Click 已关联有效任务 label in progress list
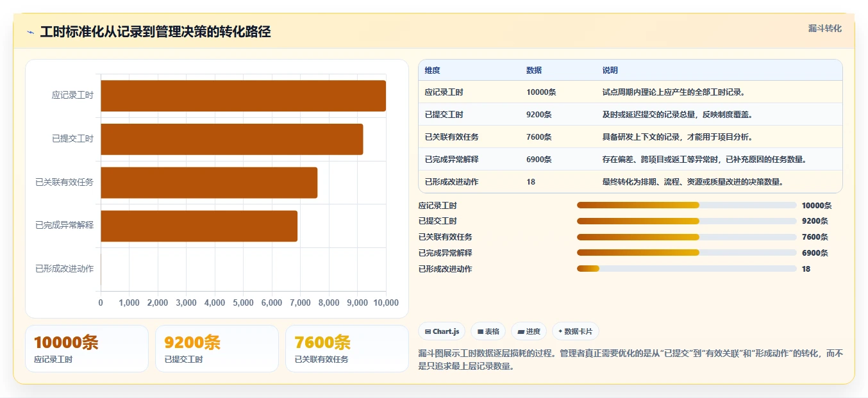This screenshot has height=398, width=868. [445, 237]
